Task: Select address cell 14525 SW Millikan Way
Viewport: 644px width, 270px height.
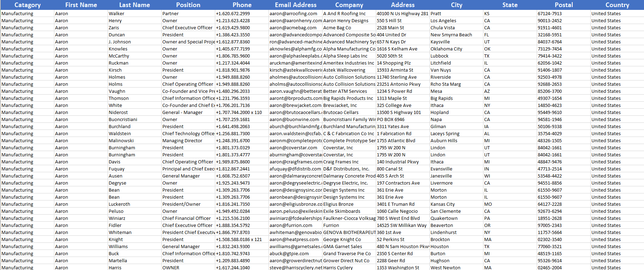Action: tap(403, 225)
